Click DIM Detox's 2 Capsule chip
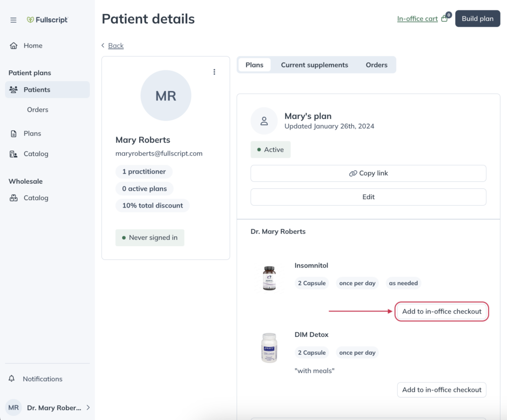Image resolution: width=507 pixels, height=420 pixels. (x=312, y=353)
